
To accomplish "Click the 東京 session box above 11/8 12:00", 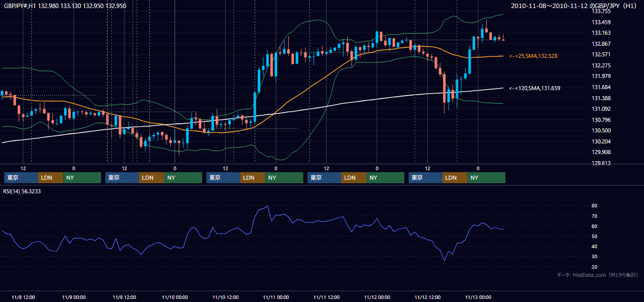I will pyautogui.click(x=21, y=178).
